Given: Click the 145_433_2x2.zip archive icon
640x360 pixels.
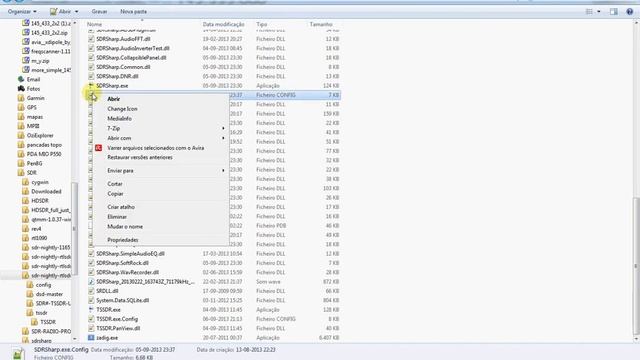Looking at the screenshot, I should tap(26, 33).
